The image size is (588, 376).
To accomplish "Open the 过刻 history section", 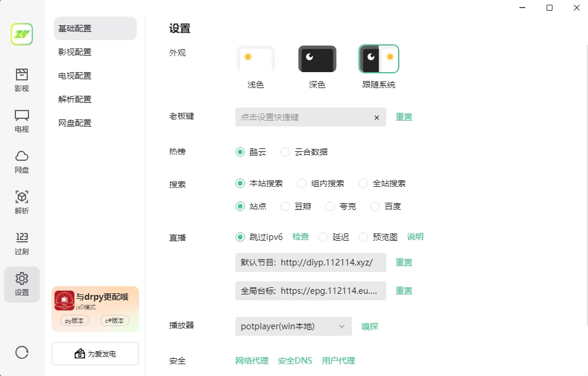I will (22, 243).
